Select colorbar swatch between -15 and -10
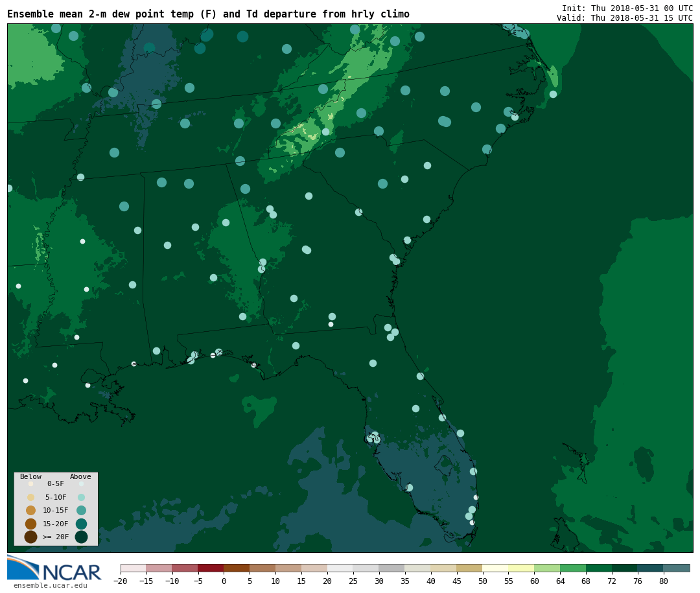The width and height of the screenshot is (700, 593). (x=159, y=568)
